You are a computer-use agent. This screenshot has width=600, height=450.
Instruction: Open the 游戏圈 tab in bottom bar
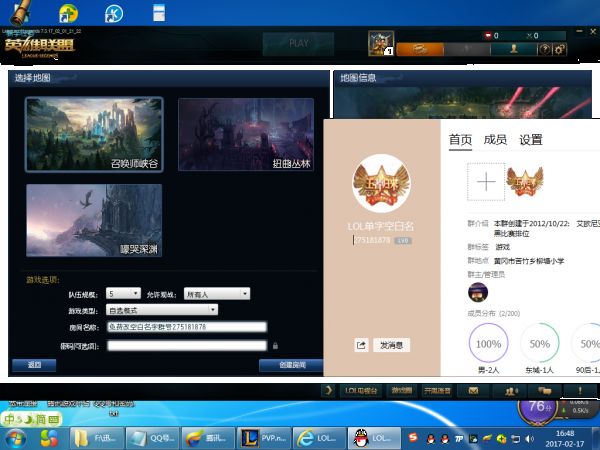(x=401, y=391)
